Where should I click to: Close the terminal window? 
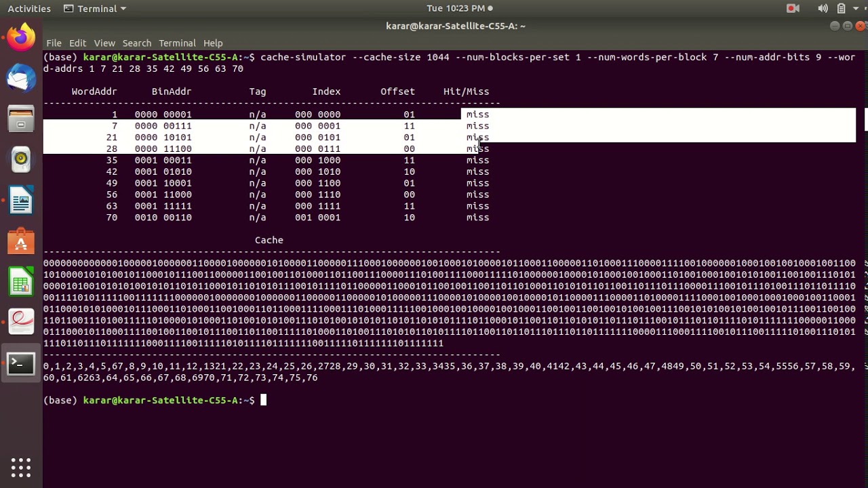point(861,26)
